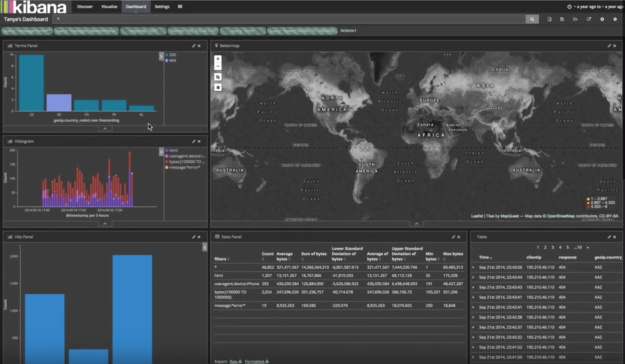This screenshot has width=625, height=364.
Task: Edit the Terms Panel with the pencil icon
Action: (x=194, y=45)
